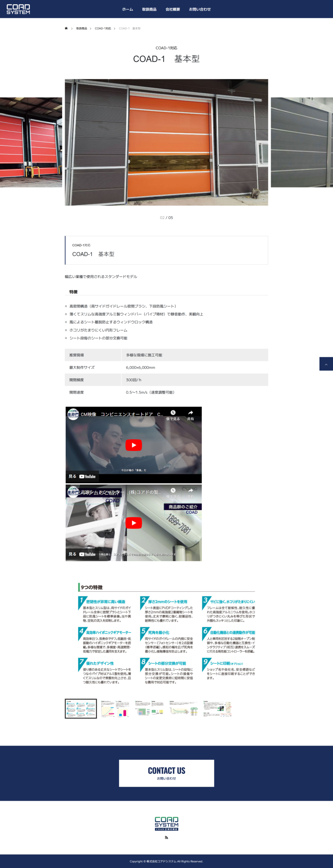
Task: Click the home icon in breadcrumb
Action: [66, 28]
